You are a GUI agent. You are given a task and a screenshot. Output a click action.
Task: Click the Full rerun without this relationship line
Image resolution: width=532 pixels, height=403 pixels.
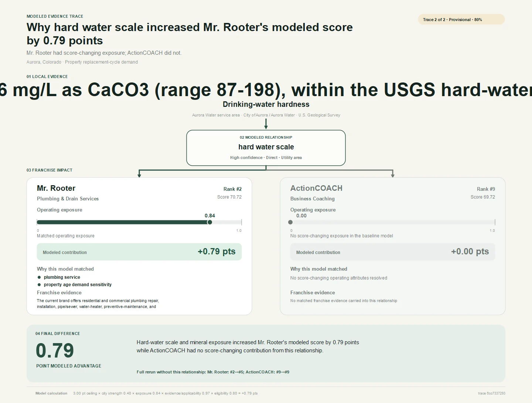[213, 372]
